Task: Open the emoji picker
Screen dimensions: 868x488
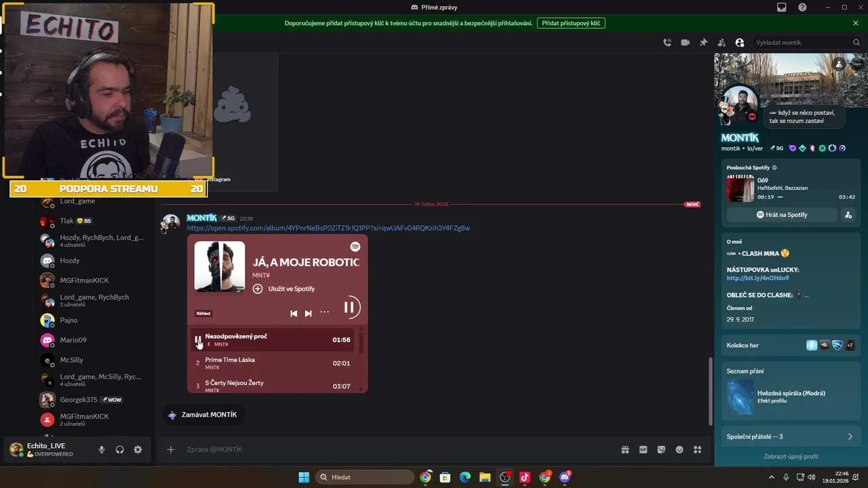Action: coord(679,449)
